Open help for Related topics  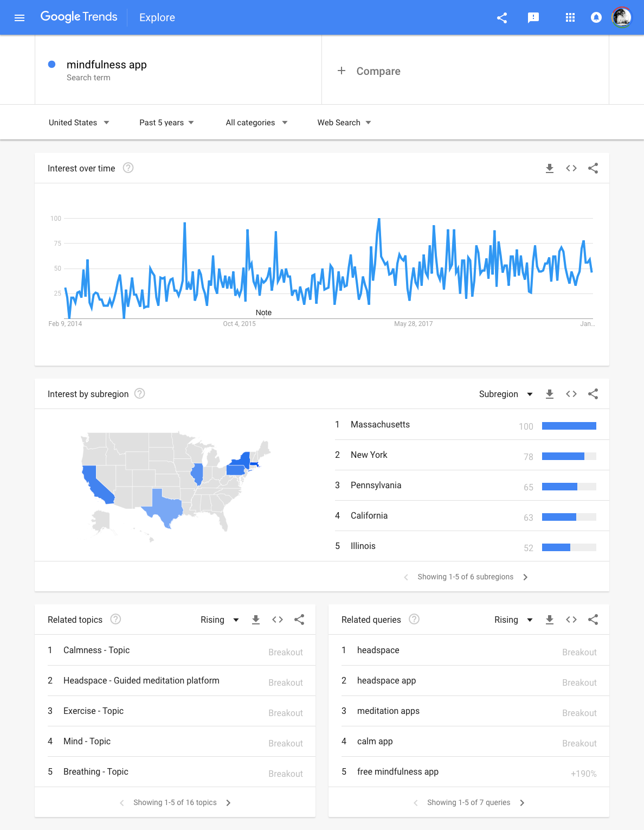[115, 619]
